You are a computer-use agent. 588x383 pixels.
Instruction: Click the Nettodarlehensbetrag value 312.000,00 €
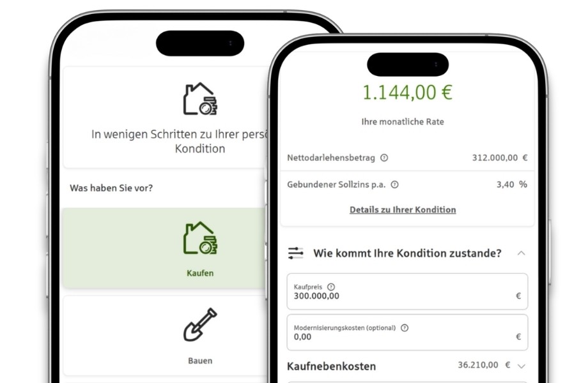pyautogui.click(x=500, y=158)
